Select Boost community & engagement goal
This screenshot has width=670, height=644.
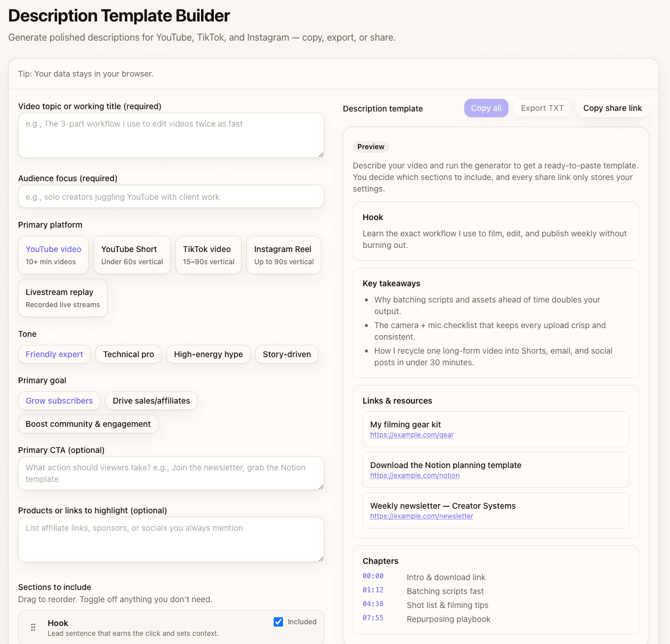88,424
